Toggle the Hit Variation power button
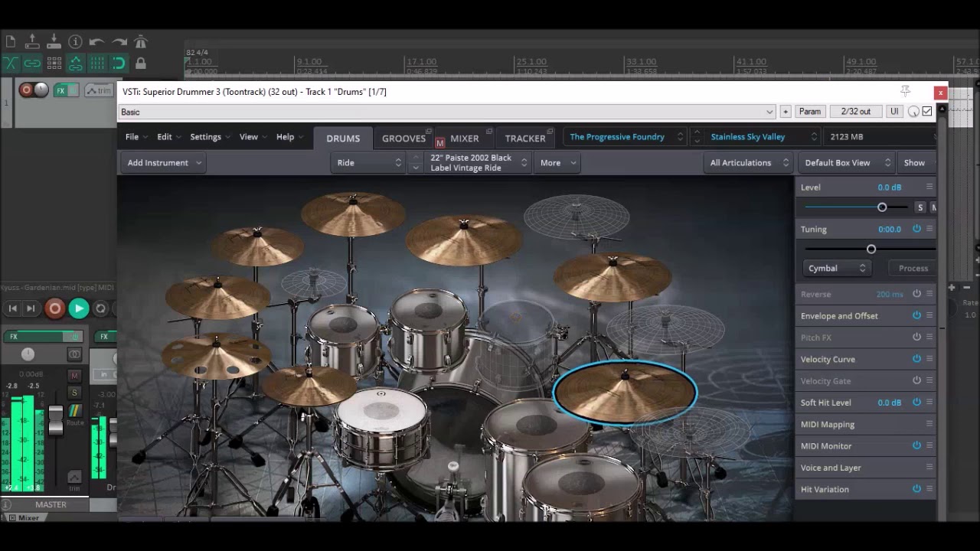The width and height of the screenshot is (980, 551). [x=916, y=488]
